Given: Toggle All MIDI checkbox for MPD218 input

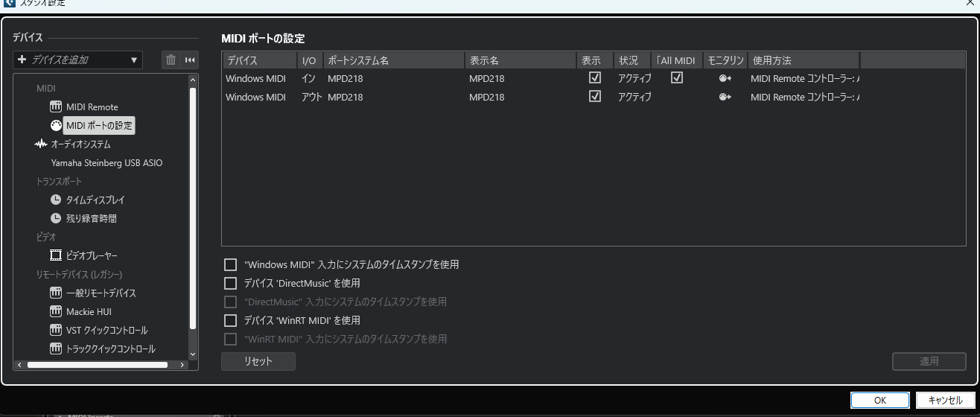Looking at the screenshot, I should click(676, 77).
